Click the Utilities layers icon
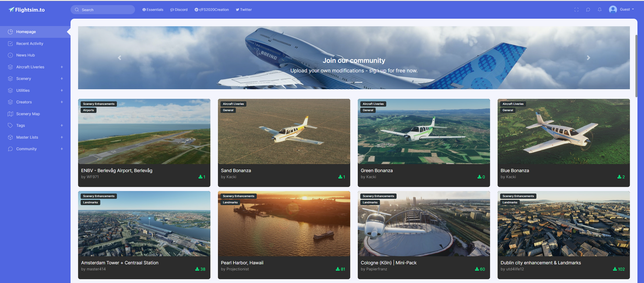The image size is (644, 283). click(x=10, y=90)
